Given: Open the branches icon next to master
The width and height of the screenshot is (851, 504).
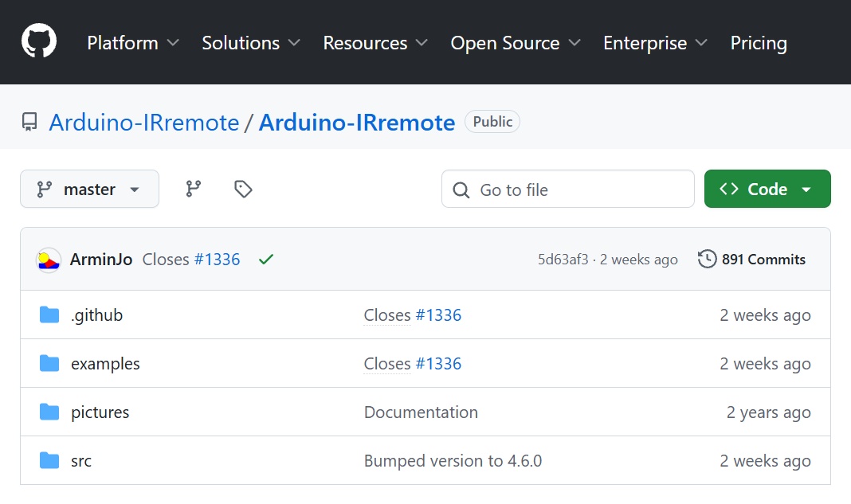Looking at the screenshot, I should pos(194,189).
